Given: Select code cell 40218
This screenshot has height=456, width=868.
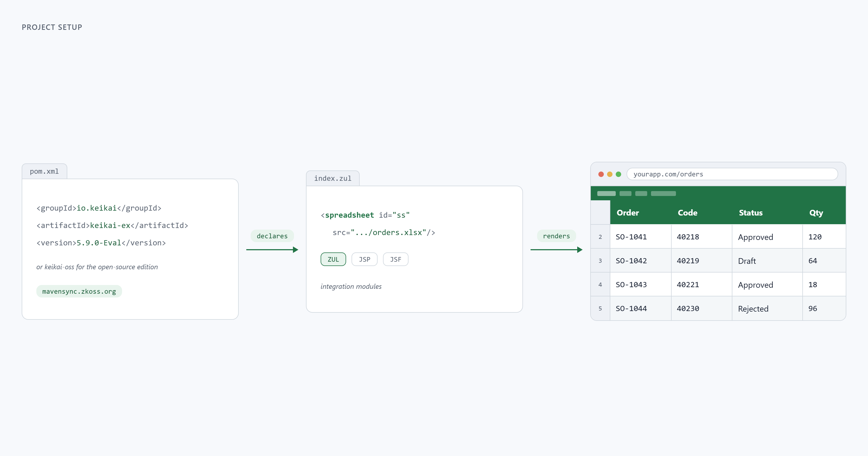Looking at the screenshot, I should [701, 237].
